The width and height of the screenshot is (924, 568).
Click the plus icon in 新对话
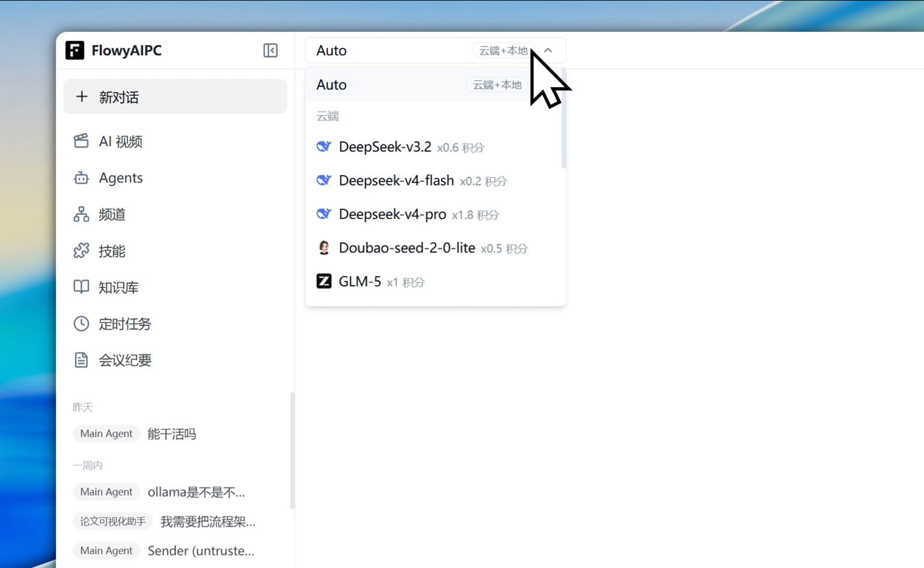coord(82,96)
